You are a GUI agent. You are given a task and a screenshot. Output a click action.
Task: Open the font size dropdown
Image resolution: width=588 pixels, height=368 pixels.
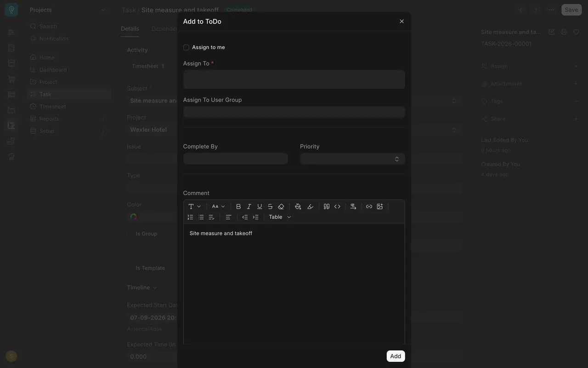point(219,207)
